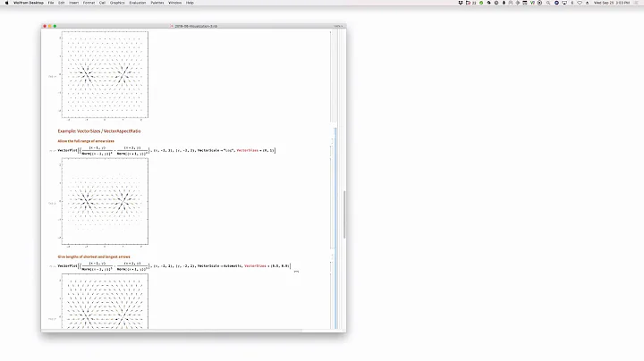Viewport: 644px width, 361px height.
Task: Click the eject icon in menu bar
Action: tap(587, 3)
